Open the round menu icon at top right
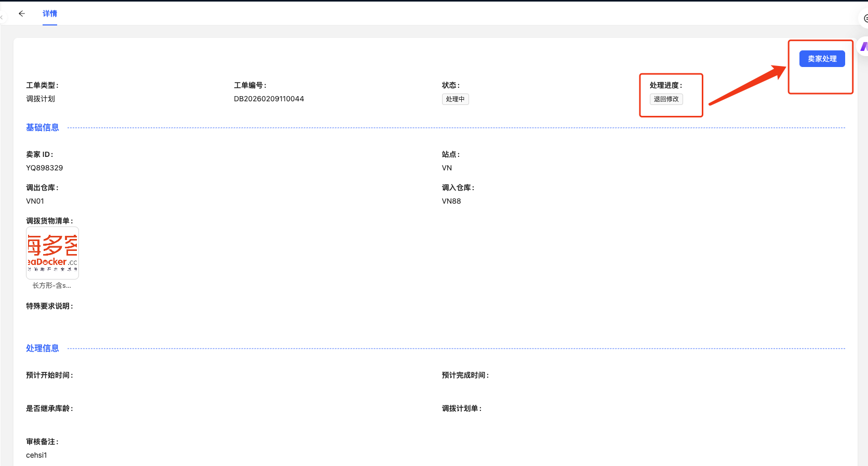 [x=865, y=18]
